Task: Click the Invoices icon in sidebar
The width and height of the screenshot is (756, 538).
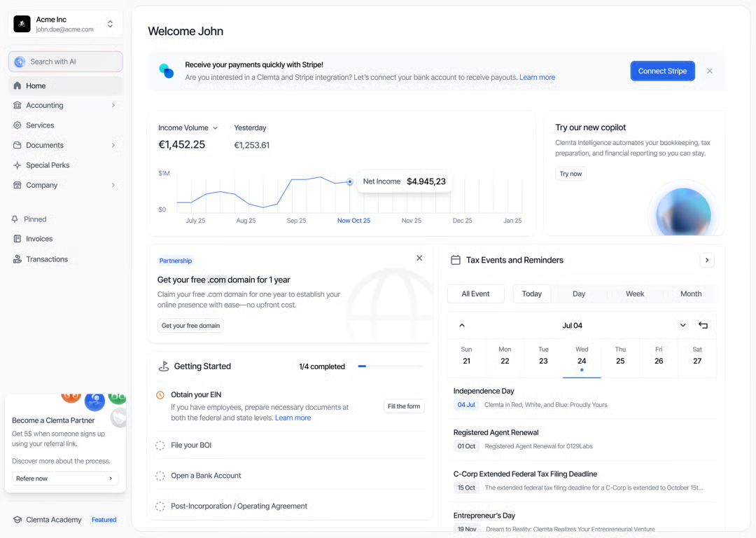Action: pyautogui.click(x=17, y=239)
